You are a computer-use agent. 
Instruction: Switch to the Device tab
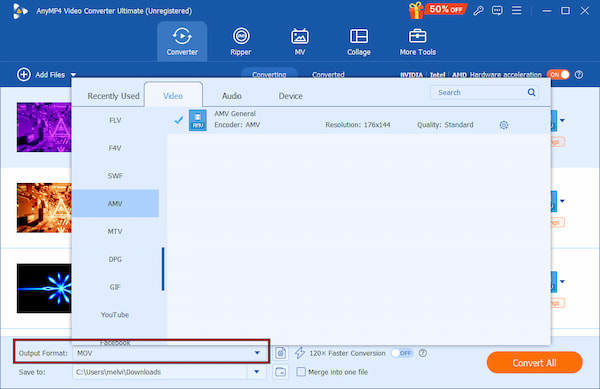pos(290,96)
